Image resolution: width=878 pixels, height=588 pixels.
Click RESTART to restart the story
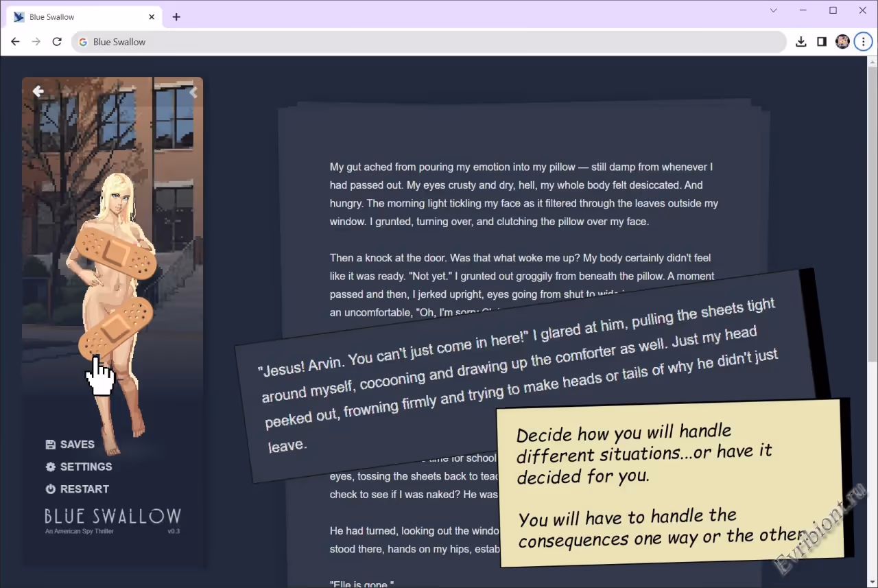[x=84, y=489]
